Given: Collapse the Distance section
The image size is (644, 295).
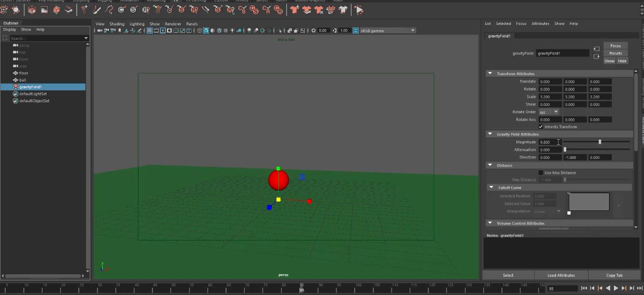Looking at the screenshot, I should coord(490,165).
